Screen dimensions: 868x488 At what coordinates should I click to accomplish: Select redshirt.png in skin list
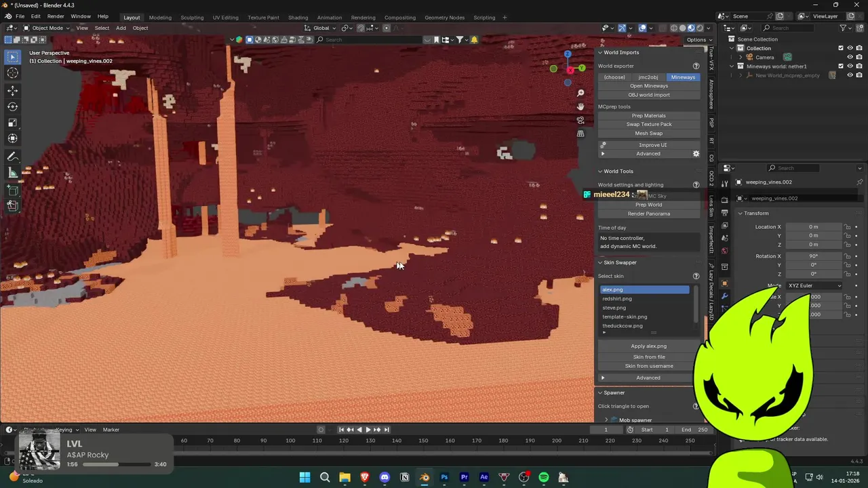point(645,299)
